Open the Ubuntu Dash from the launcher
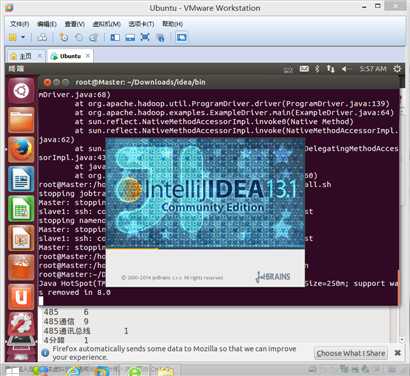Viewport: 410px width, 376px height. (x=21, y=90)
